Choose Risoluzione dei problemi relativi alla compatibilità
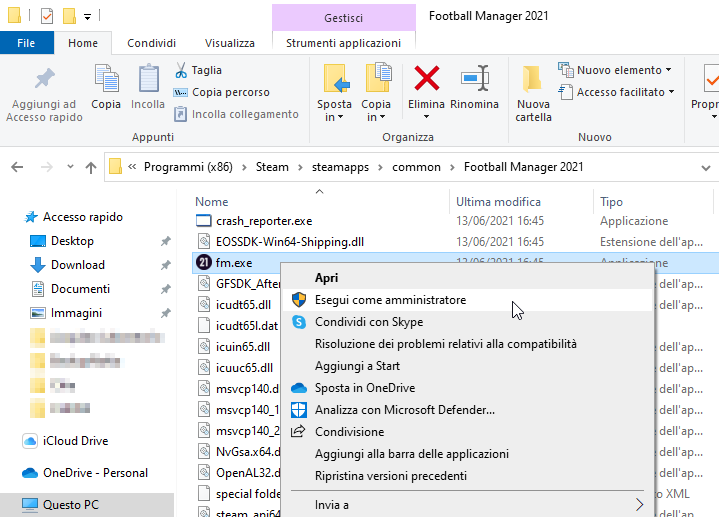The image size is (719, 517). coord(467,344)
